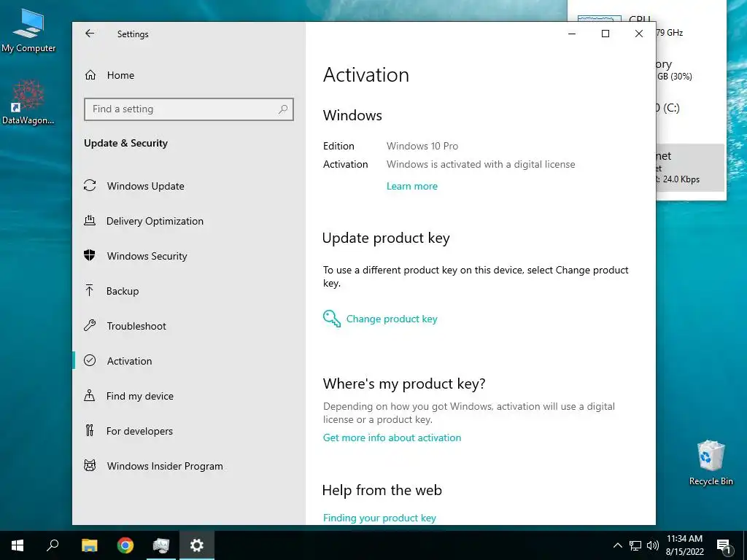Click the Troubleshoot wrench icon
747x560 pixels.
point(90,326)
